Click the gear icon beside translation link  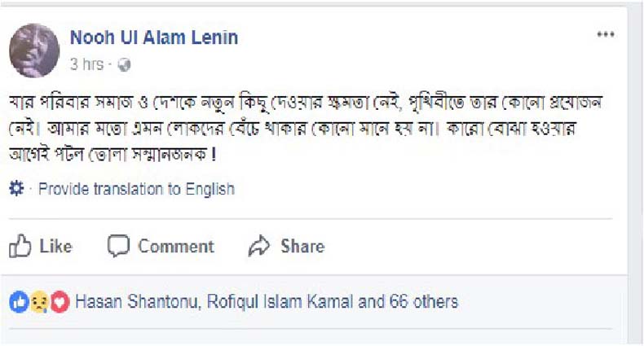[16, 189]
